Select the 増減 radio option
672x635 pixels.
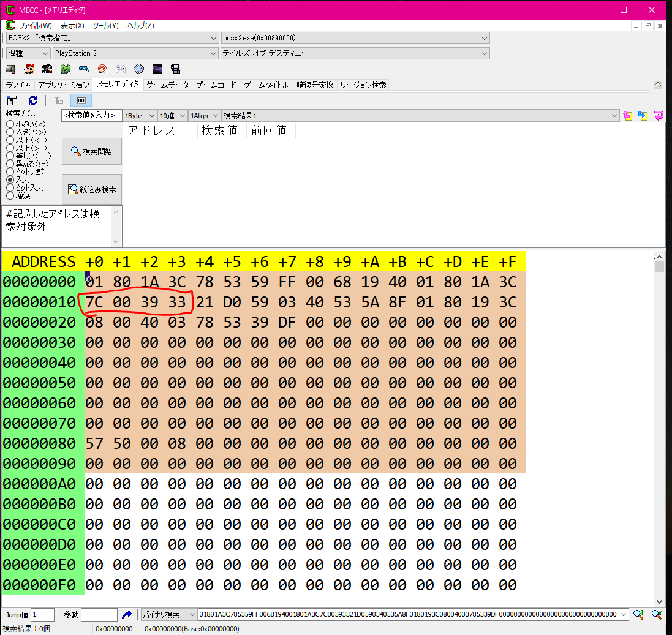(18, 196)
